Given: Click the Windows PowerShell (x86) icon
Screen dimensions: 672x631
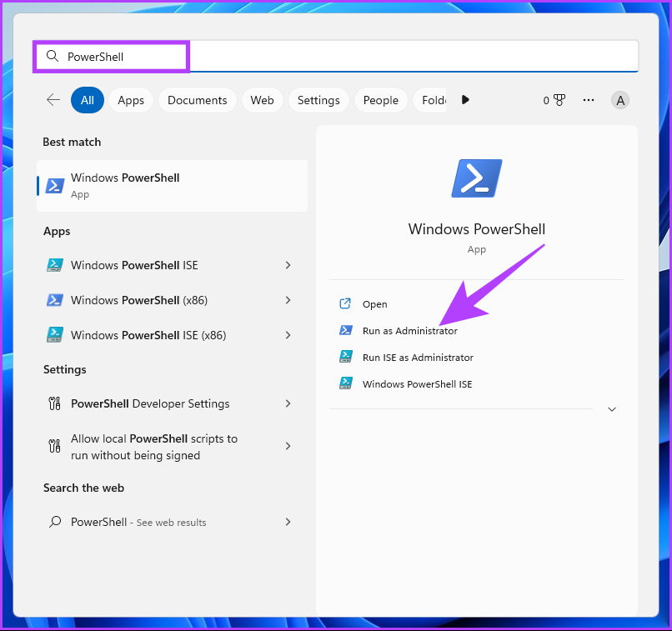Looking at the screenshot, I should click(x=55, y=300).
